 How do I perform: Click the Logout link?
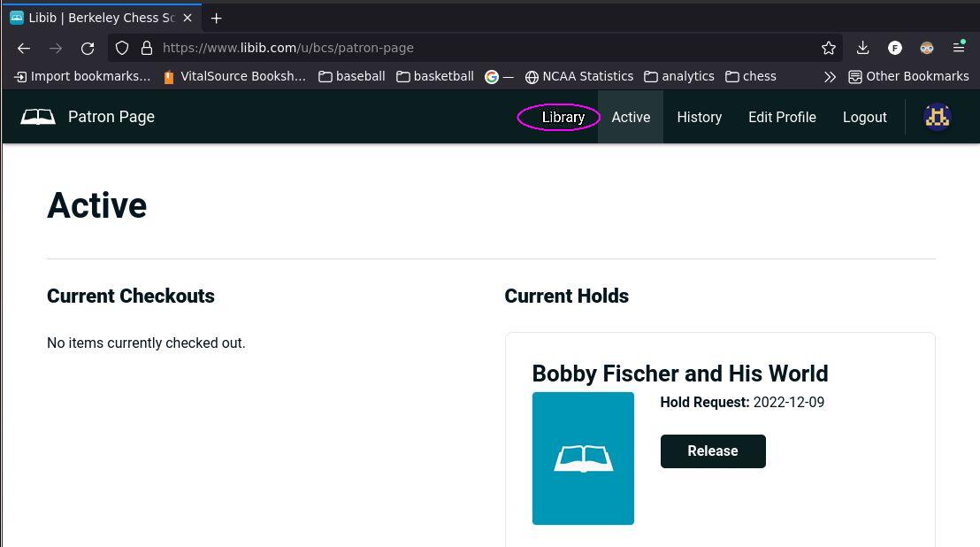(x=864, y=117)
